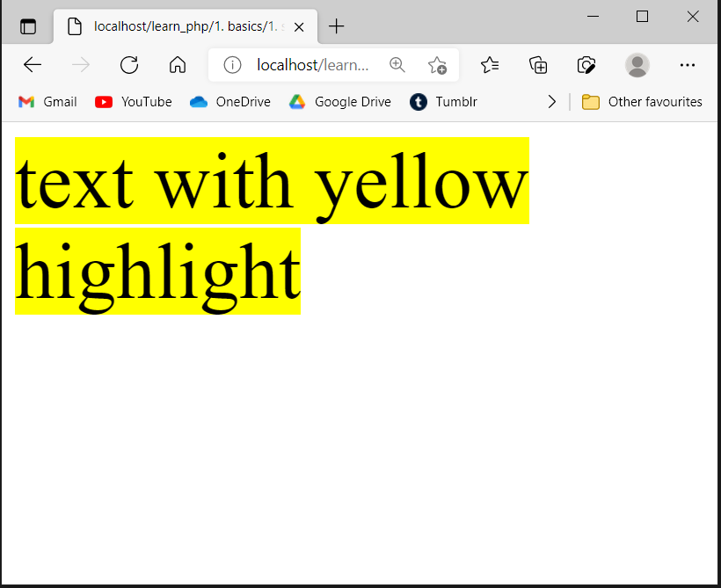Go to the home page
Image resolution: width=721 pixels, height=588 pixels.
(x=178, y=65)
